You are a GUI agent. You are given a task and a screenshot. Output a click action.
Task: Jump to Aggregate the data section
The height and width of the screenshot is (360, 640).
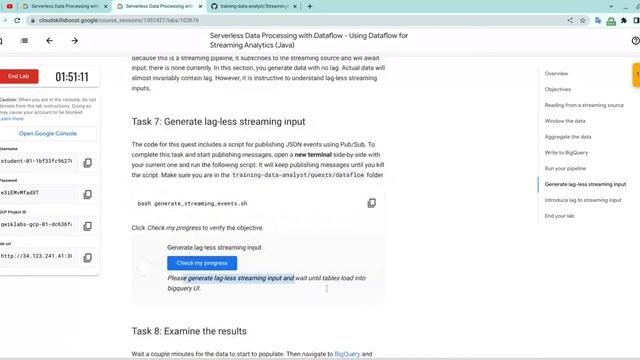point(568,137)
